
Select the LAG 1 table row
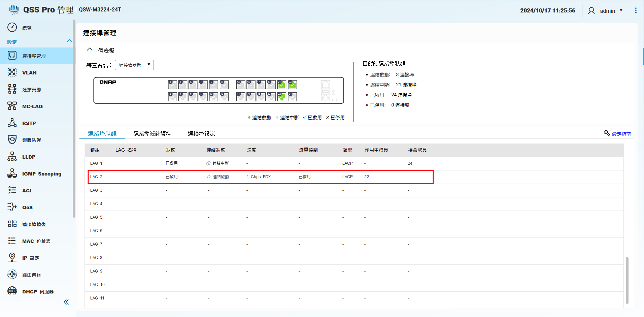(x=354, y=163)
